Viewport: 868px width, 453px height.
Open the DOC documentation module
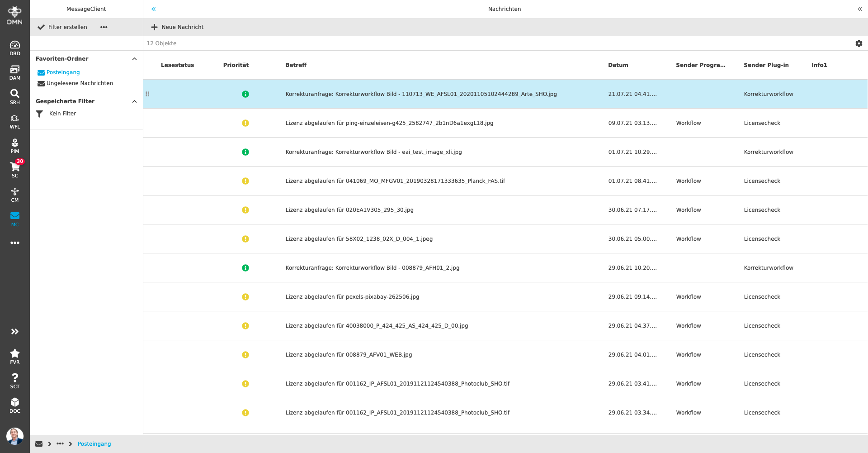[x=15, y=405]
